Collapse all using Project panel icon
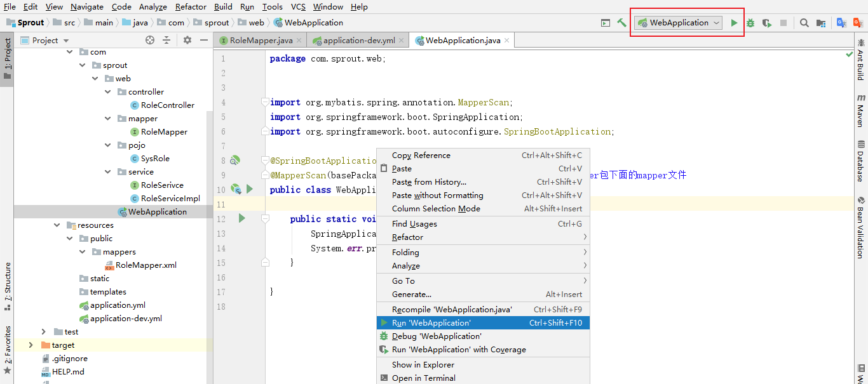This screenshot has height=384, width=868. pyautogui.click(x=166, y=40)
